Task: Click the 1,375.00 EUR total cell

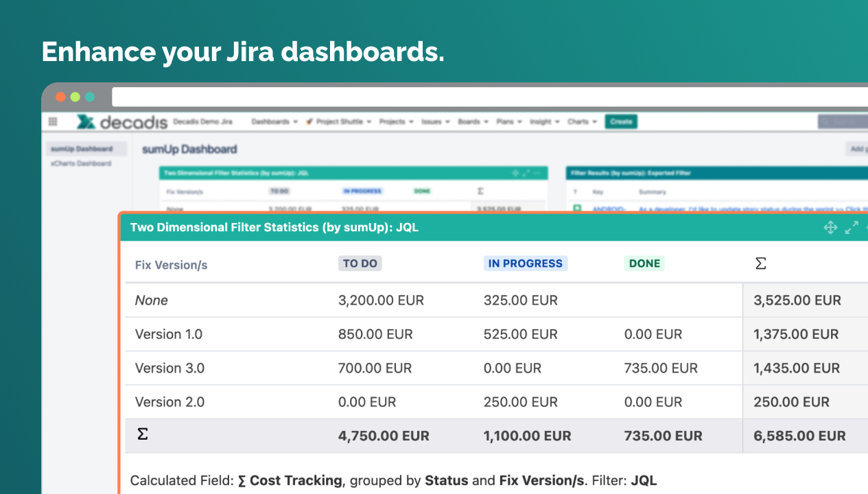Action: (796, 334)
